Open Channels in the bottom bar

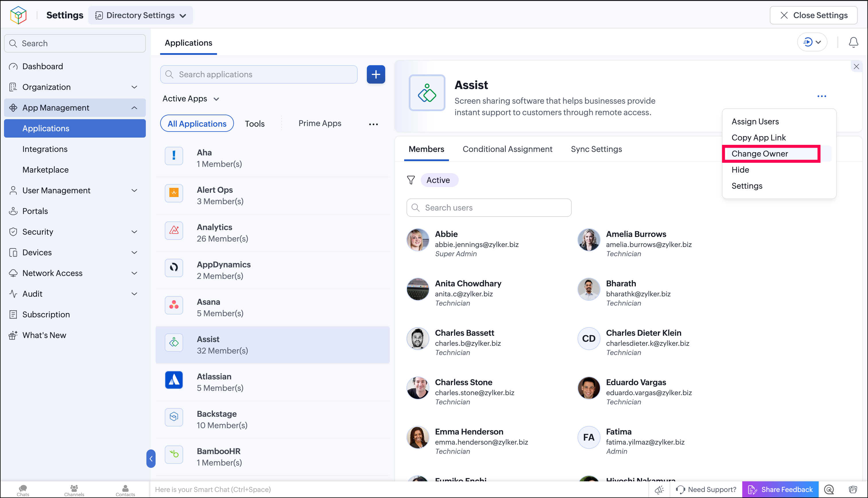(x=74, y=490)
